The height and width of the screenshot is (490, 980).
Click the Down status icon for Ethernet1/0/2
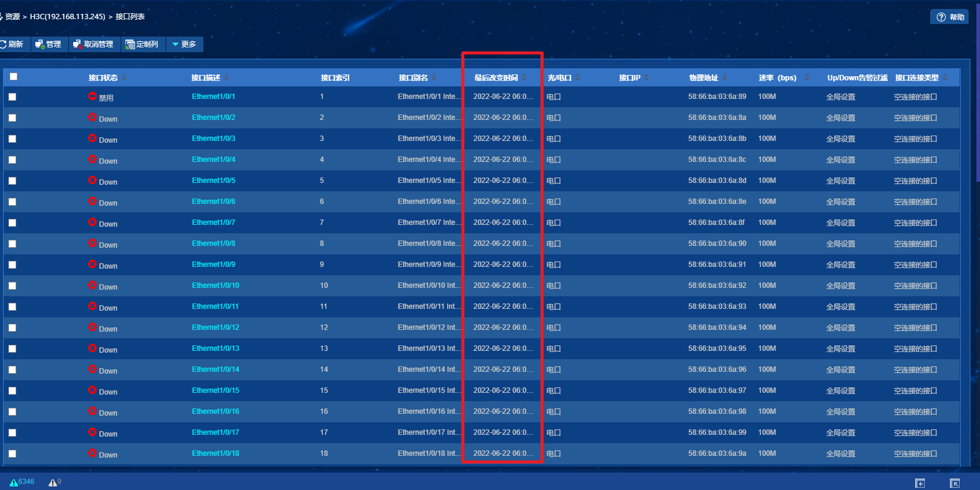[92, 117]
